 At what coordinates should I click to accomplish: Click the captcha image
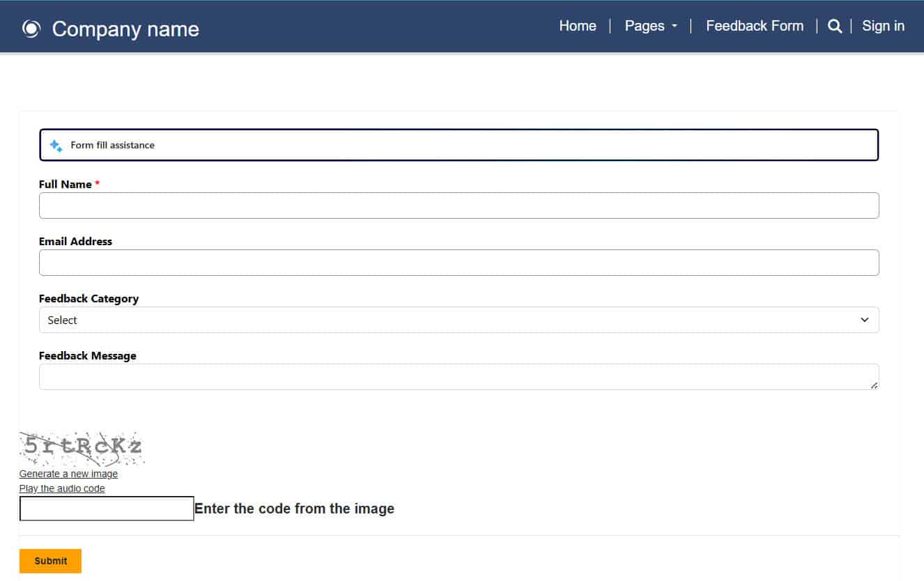[82, 449]
